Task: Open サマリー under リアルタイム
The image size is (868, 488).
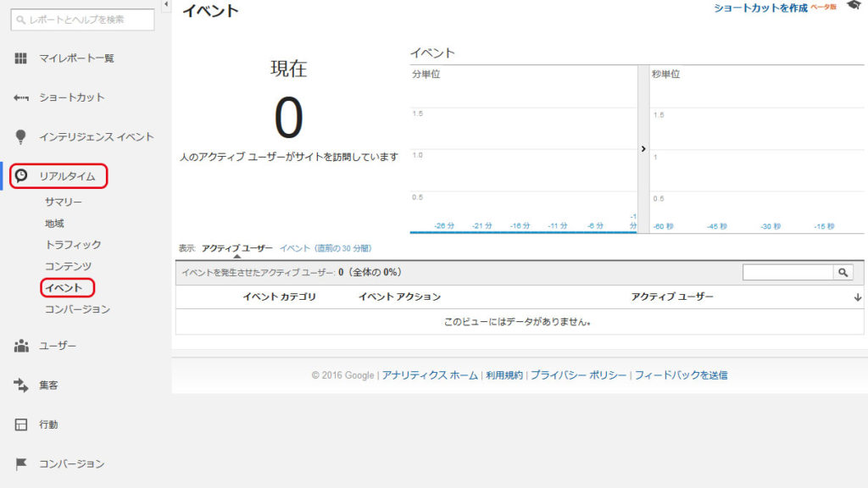Action: point(64,202)
